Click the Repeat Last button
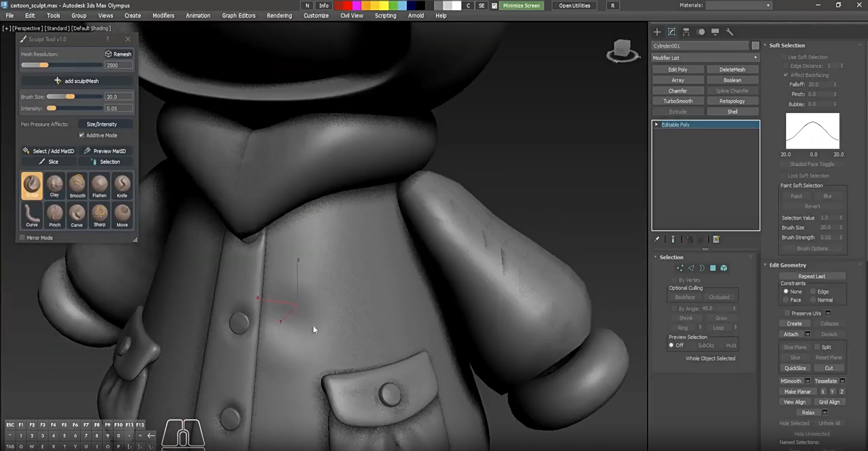 (x=812, y=276)
